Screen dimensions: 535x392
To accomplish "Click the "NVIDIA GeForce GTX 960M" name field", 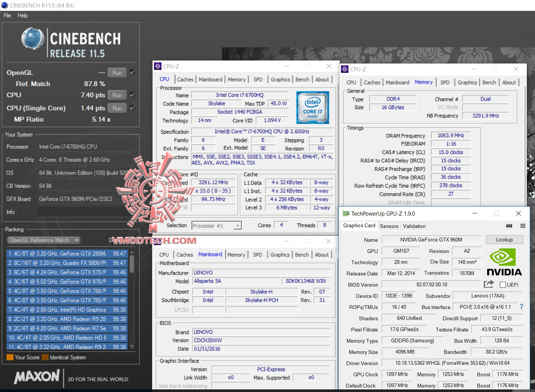I will [x=431, y=240].
